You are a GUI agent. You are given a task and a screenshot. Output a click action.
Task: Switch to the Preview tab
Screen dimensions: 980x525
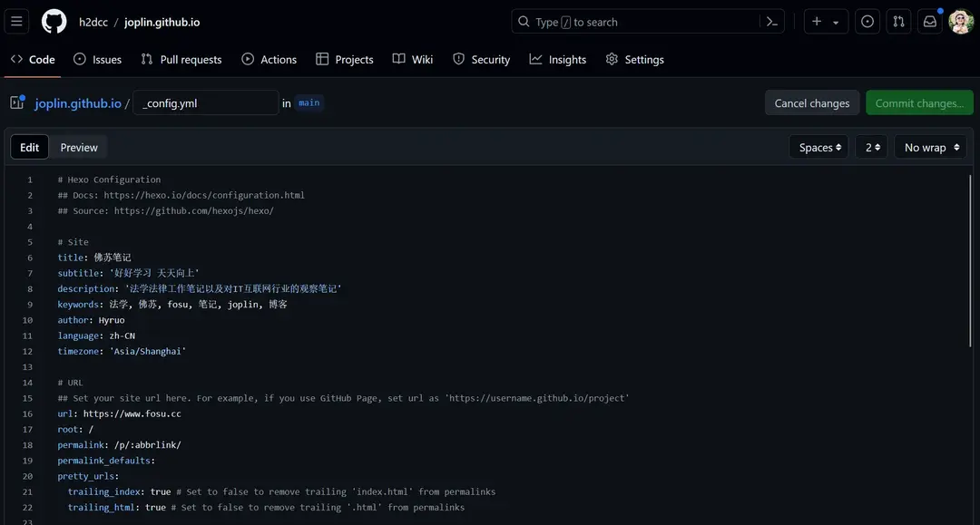point(78,146)
